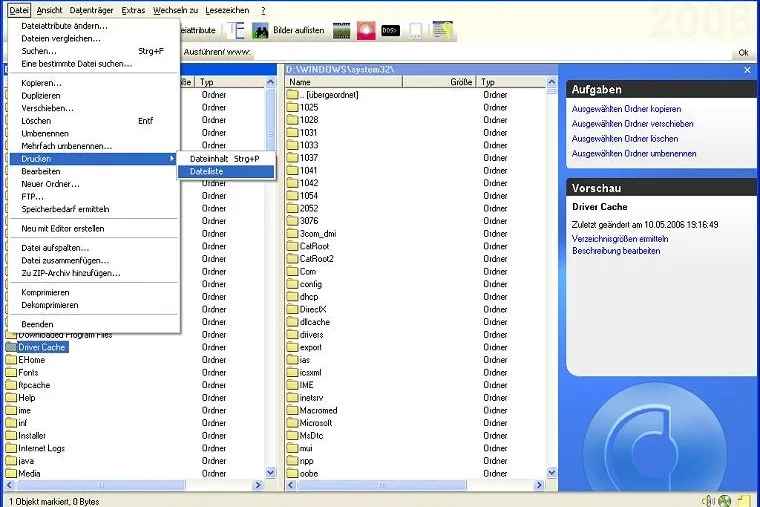Click the blank white device icon
Viewport: 760px width, 507px height.
coord(415,31)
